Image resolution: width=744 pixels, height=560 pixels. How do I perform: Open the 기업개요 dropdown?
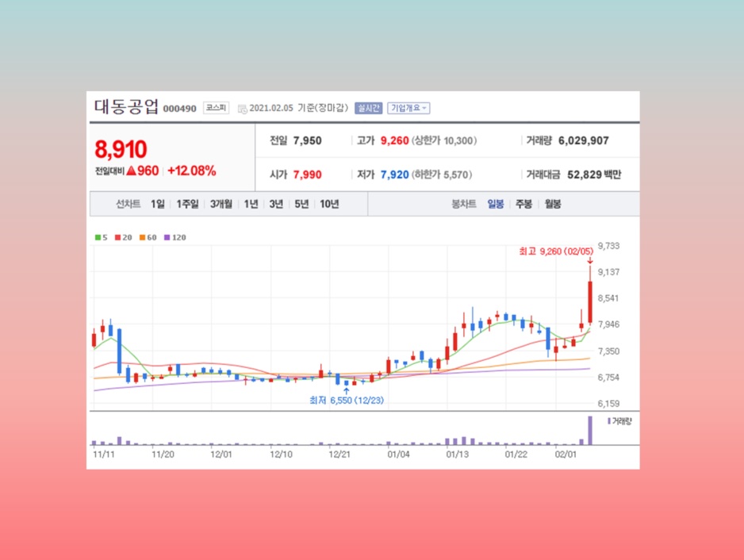[408, 108]
